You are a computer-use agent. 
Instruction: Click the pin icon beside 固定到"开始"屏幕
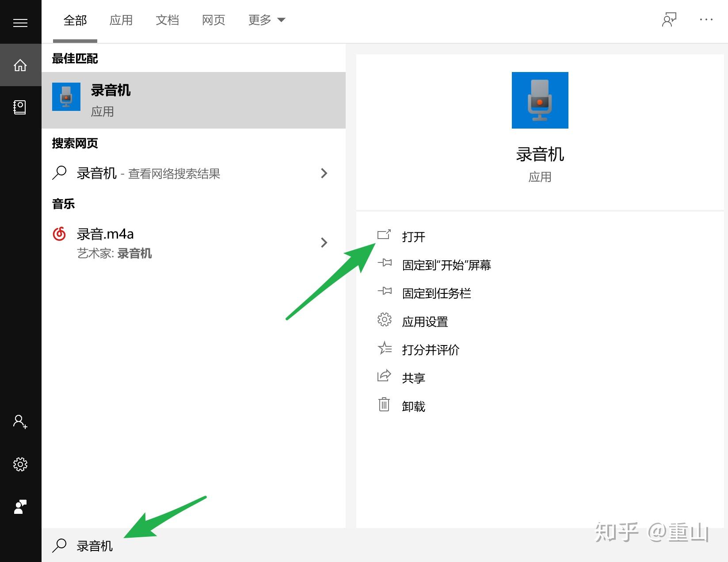point(385,263)
